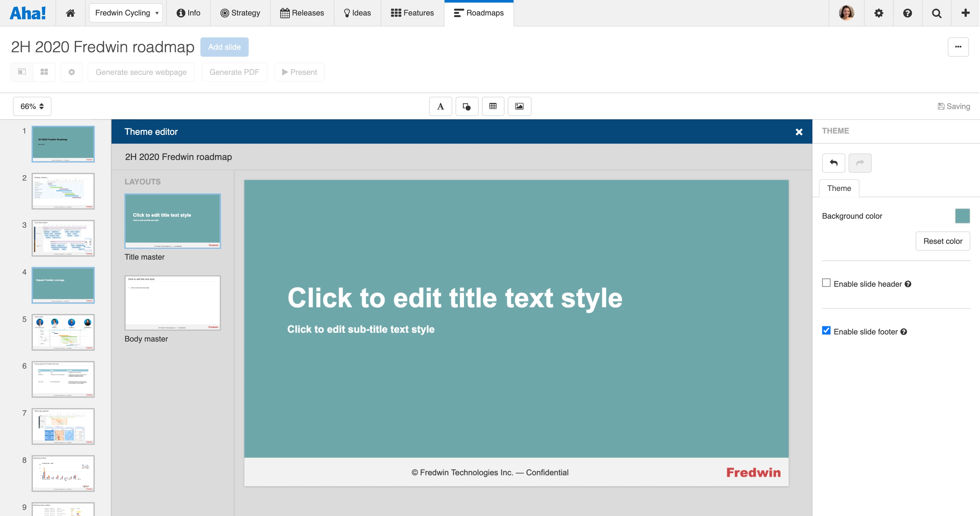
Task: Click the insert image icon
Action: (x=519, y=106)
